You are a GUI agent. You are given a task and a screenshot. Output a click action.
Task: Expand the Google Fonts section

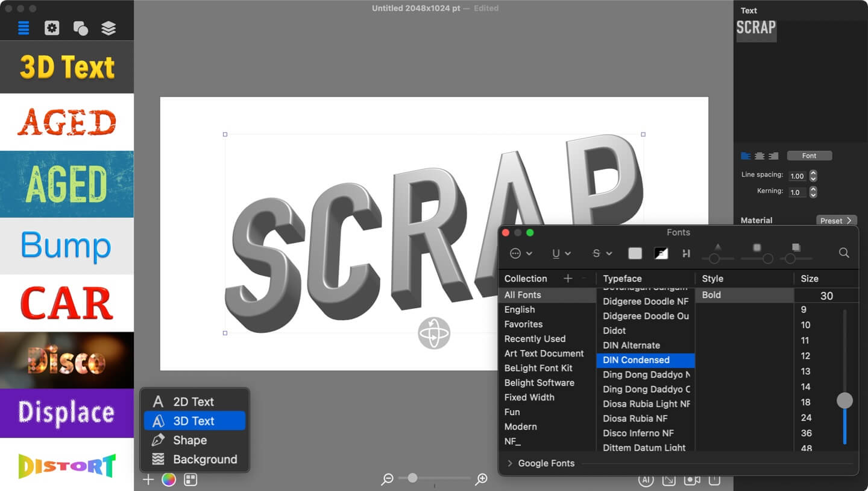511,463
